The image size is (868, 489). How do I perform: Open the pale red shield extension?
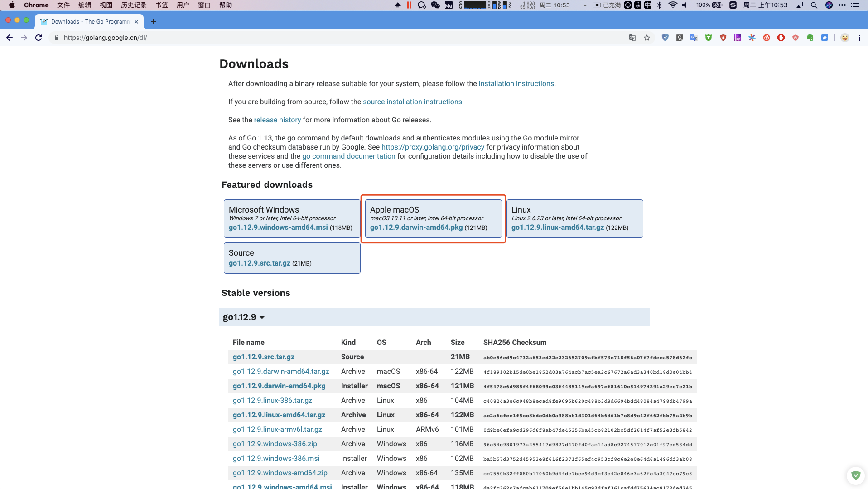pyautogui.click(x=796, y=38)
